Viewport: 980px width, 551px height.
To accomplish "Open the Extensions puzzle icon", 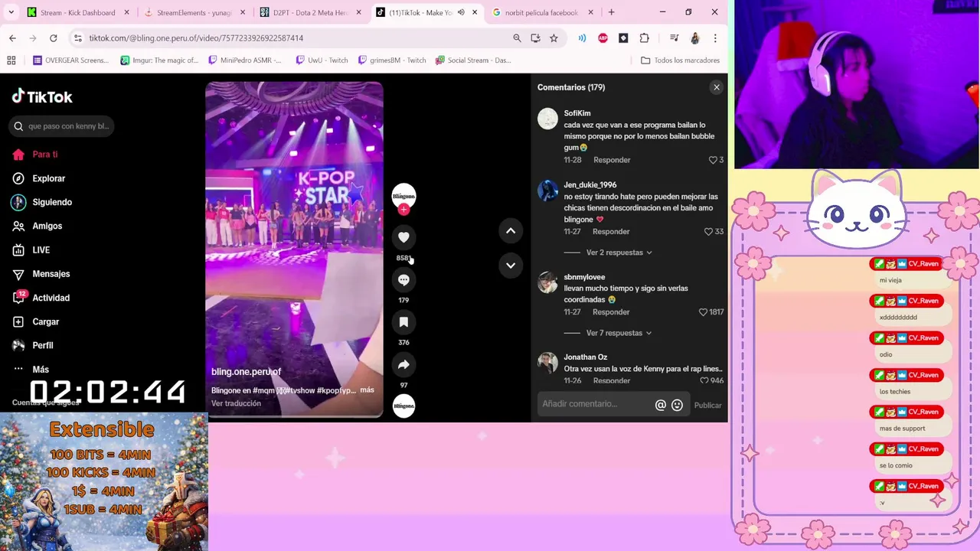I will click(x=644, y=37).
